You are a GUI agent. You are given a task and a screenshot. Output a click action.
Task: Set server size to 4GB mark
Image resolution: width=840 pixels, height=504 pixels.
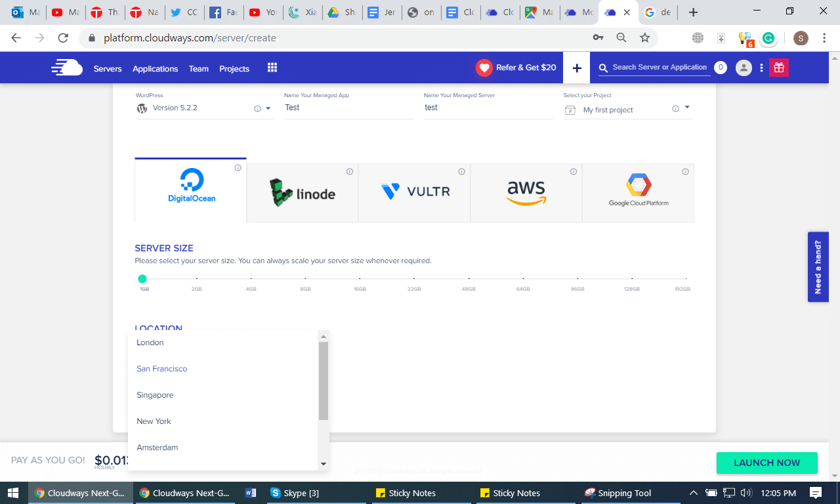[251, 280]
